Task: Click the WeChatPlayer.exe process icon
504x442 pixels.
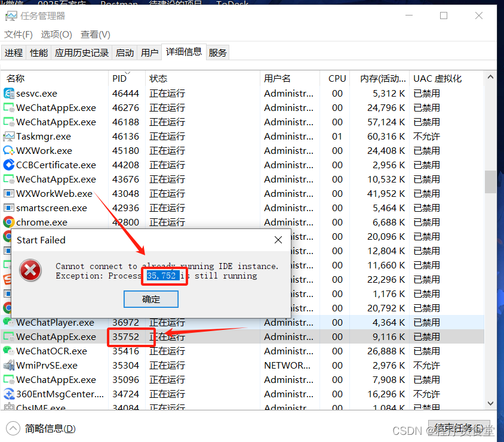Action: 9,322
